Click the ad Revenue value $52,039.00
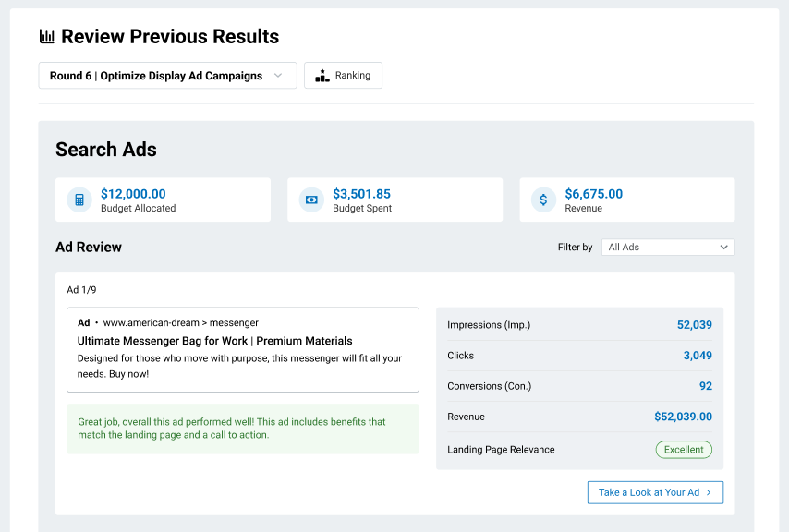Viewport: 789px width, 532px height. (683, 417)
